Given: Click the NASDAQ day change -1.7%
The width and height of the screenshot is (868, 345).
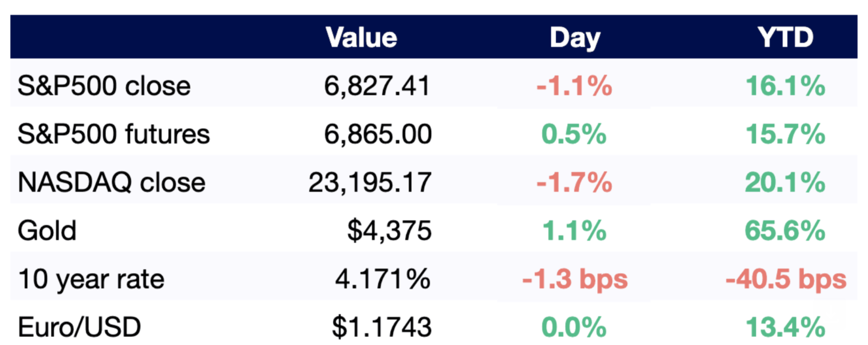Looking at the screenshot, I should tap(574, 182).
